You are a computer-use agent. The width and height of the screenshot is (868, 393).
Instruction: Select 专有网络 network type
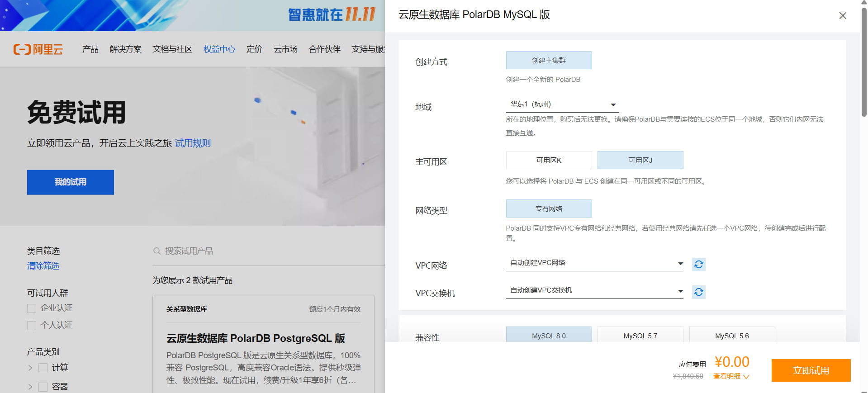click(549, 208)
